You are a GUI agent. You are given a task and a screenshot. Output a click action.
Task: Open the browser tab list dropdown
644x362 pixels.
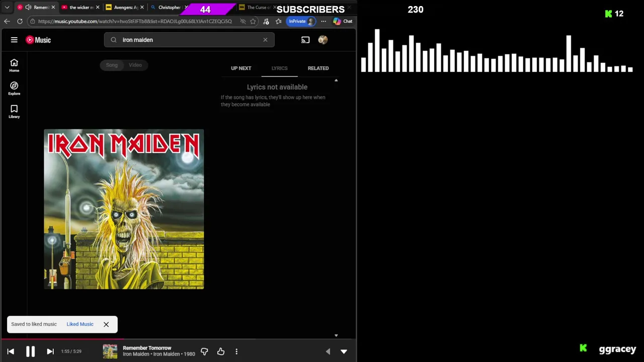point(7,8)
